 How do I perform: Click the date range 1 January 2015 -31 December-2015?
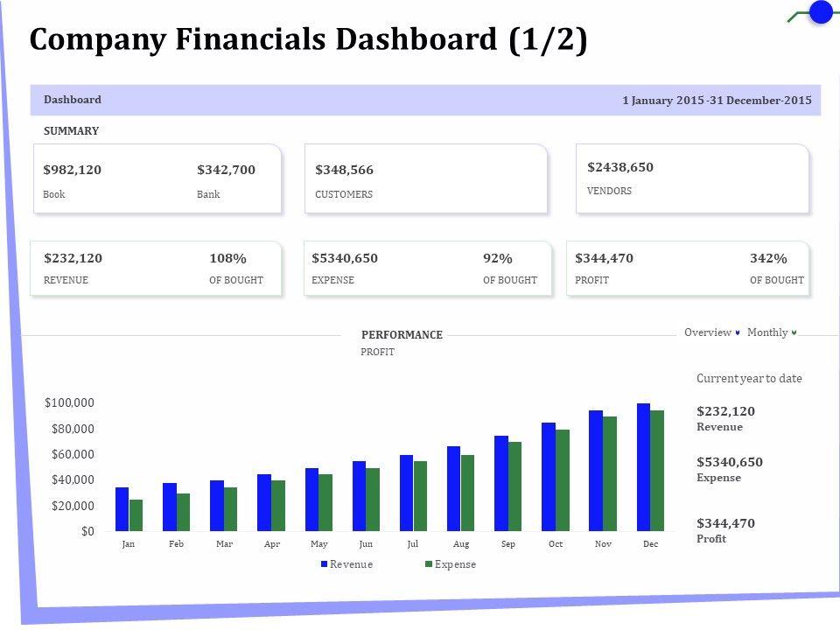(x=717, y=100)
